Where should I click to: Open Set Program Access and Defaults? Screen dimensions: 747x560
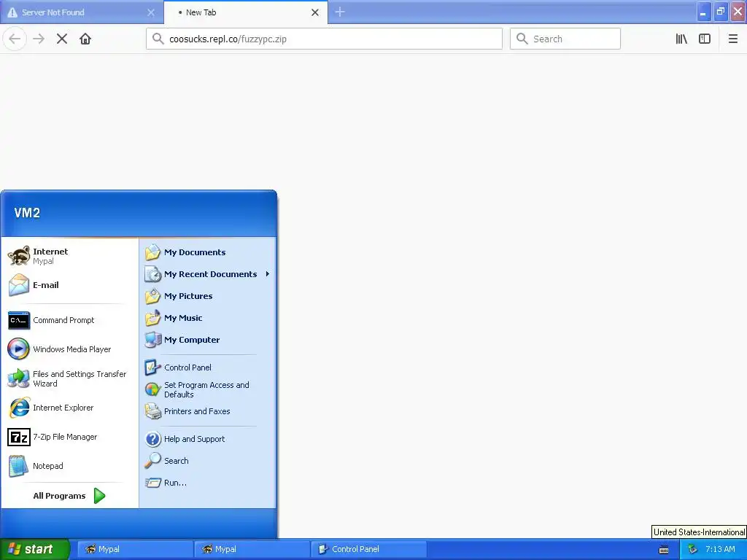(x=208, y=389)
